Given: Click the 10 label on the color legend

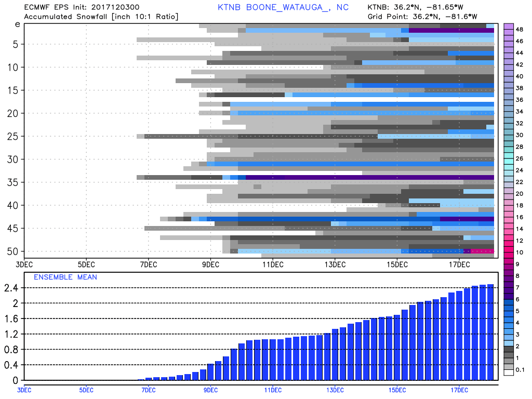Looking at the screenshot, I should [519, 251].
